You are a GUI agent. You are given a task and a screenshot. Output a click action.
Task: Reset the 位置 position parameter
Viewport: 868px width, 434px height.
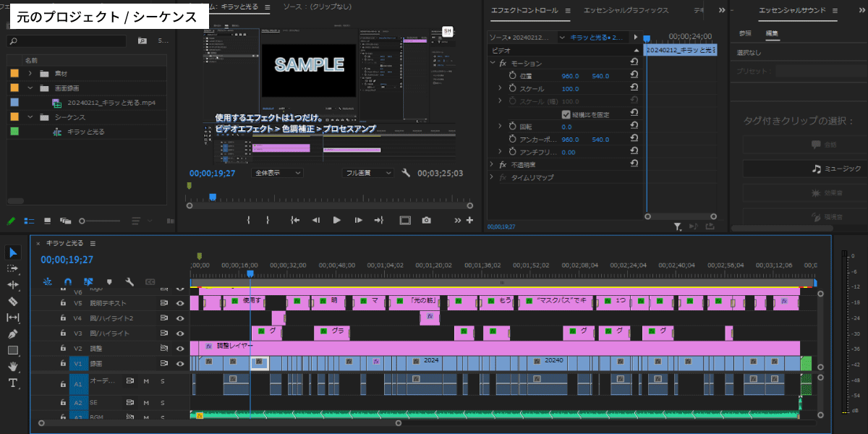pos(634,76)
